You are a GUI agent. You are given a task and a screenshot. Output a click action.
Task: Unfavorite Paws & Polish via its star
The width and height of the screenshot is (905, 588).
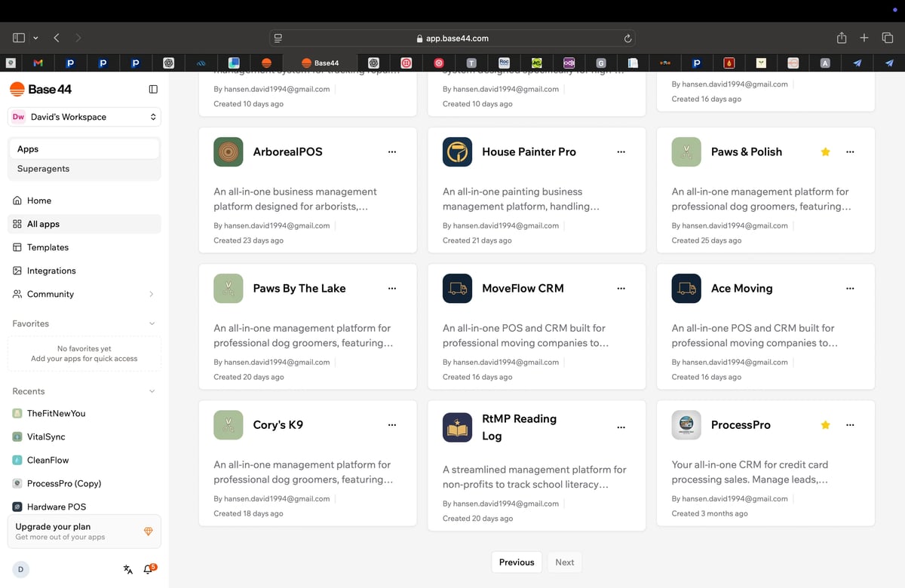[x=825, y=152]
